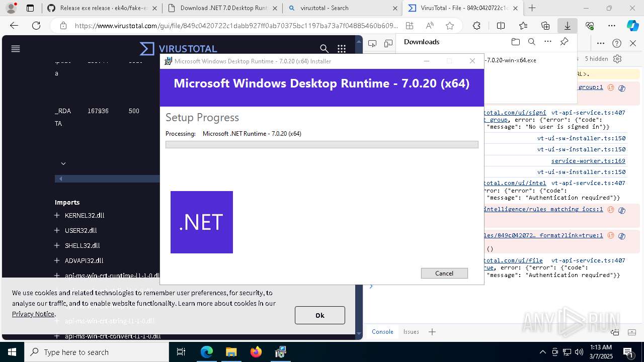The width and height of the screenshot is (644, 362).
Task: Open rules_matching_iocs:1 console link
Action: click(543, 209)
